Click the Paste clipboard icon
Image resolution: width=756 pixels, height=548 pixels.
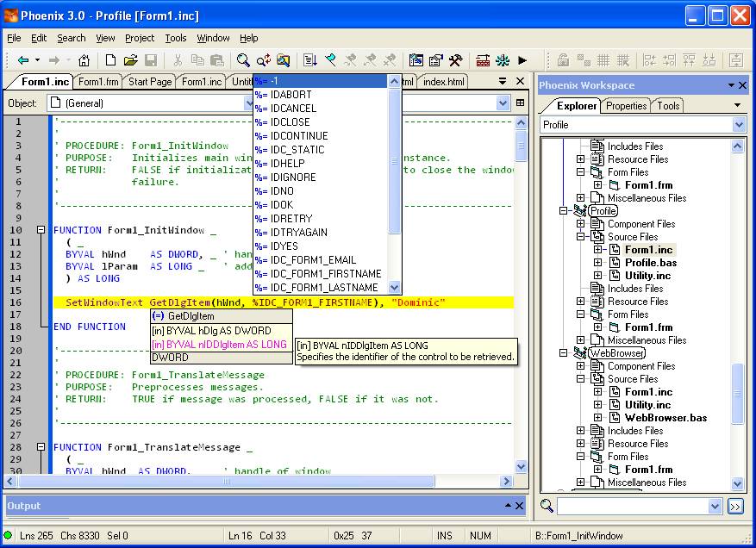coord(217,60)
